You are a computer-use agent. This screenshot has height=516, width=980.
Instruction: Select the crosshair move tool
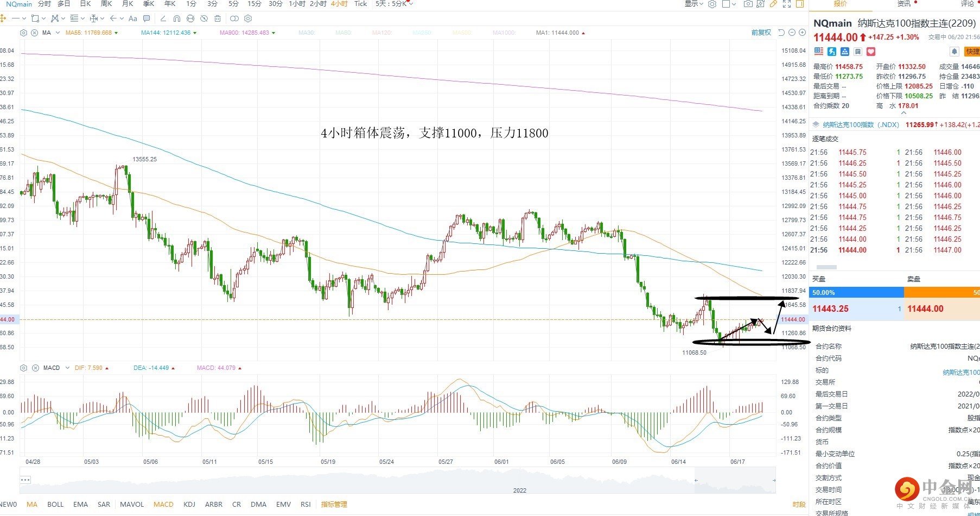pyautogui.click(x=3, y=18)
